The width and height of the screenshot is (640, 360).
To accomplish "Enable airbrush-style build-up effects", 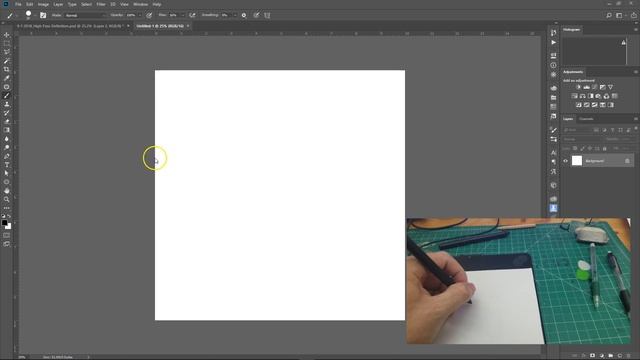I will click(192, 15).
